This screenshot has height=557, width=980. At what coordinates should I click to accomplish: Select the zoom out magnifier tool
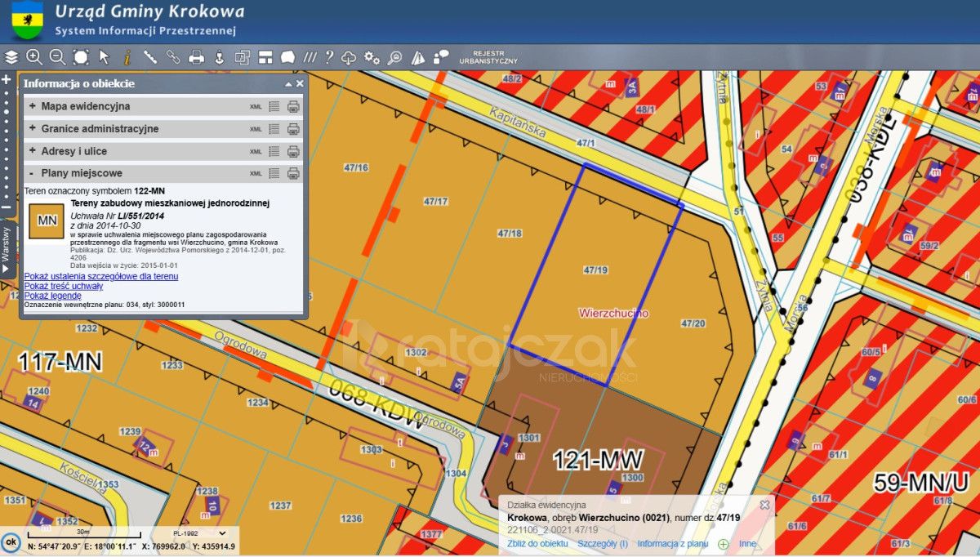pos(57,57)
